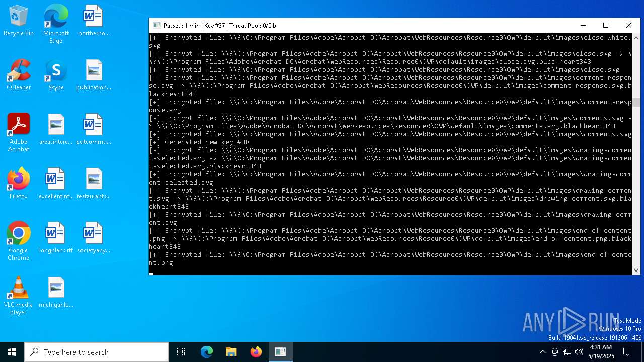Click the safely remove hardware tray icon
644x362 pixels.
(555, 352)
